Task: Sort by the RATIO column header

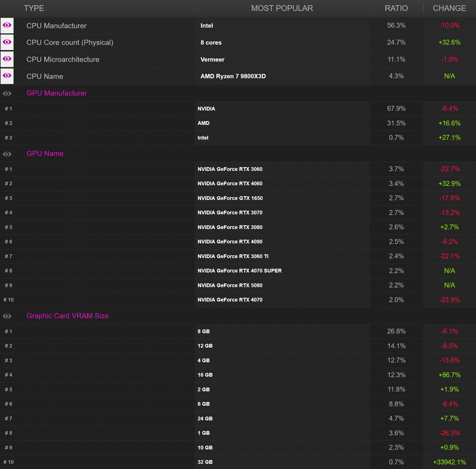Action: click(x=396, y=8)
